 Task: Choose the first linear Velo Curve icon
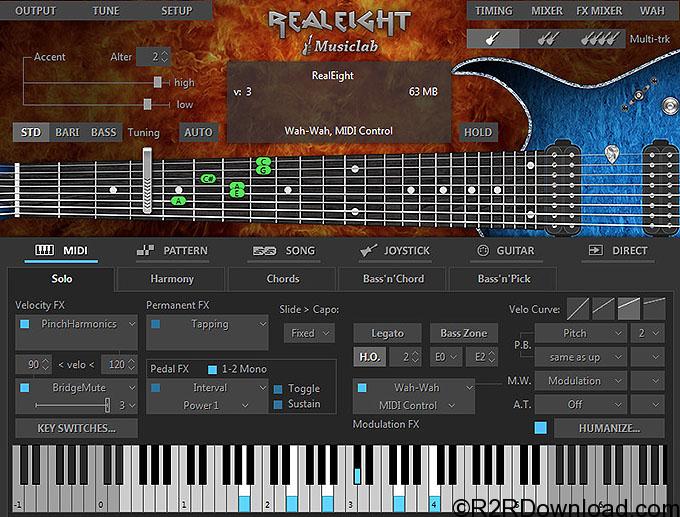tap(578, 309)
